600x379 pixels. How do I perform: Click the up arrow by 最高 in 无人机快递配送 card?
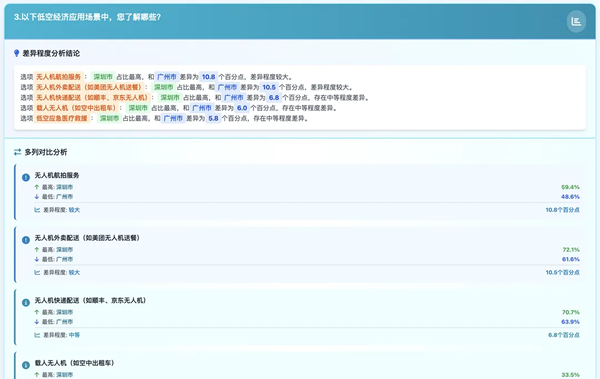point(37,312)
